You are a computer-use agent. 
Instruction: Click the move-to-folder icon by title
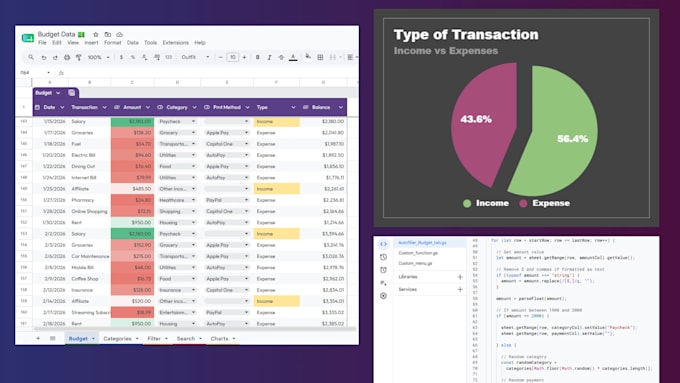click(x=108, y=34)
